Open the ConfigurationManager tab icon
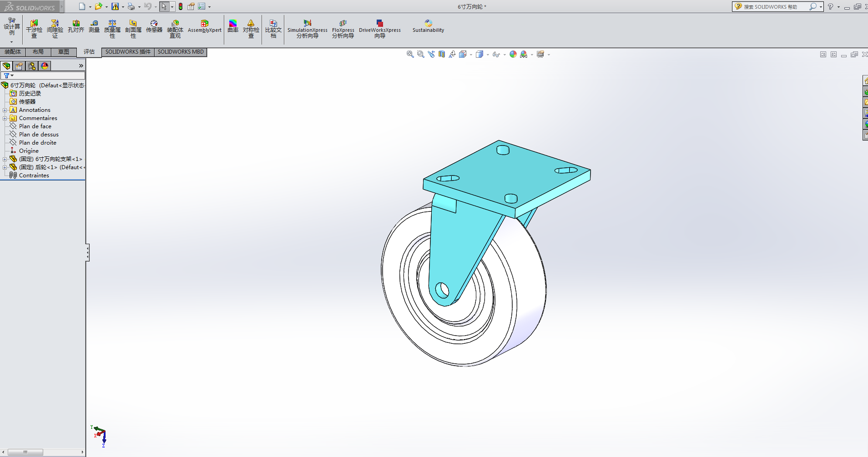This screenshot has width=868, height=457. (32, 66)
